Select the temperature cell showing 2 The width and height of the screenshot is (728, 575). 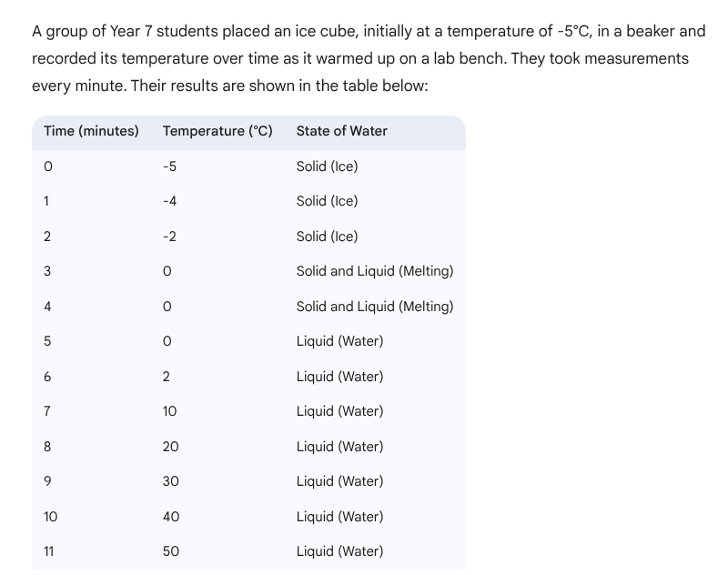(167, 377)
